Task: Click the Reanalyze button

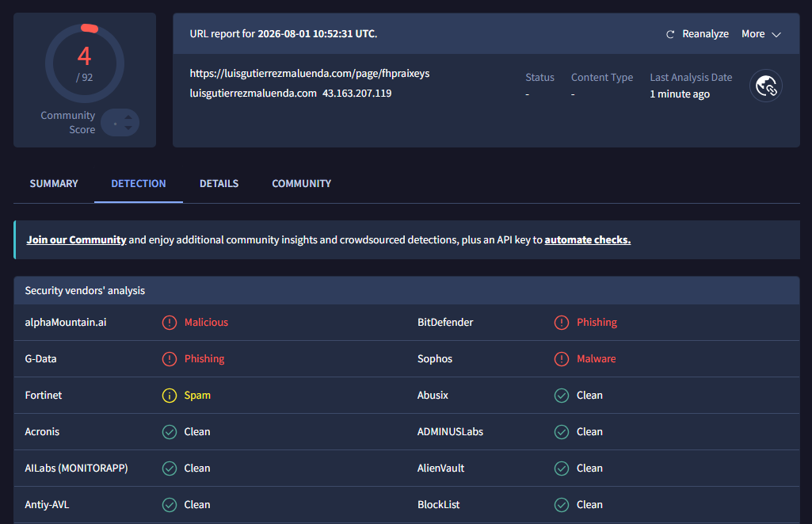Action: (697, 34)
